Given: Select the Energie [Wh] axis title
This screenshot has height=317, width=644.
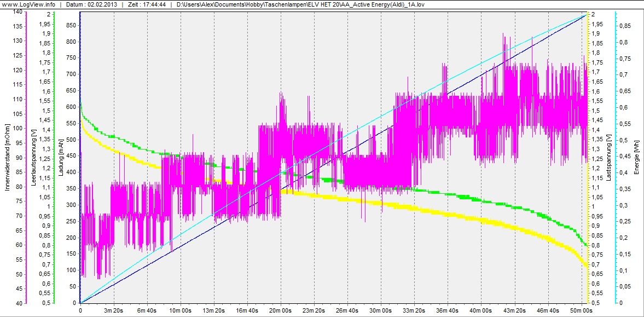Looking at the screenshot, I should pos(636,158).
